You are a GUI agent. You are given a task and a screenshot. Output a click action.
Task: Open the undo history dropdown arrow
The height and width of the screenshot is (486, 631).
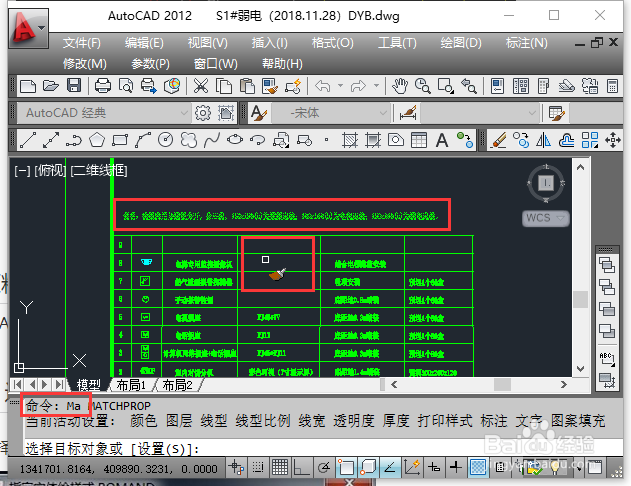[x=340, y=86]
